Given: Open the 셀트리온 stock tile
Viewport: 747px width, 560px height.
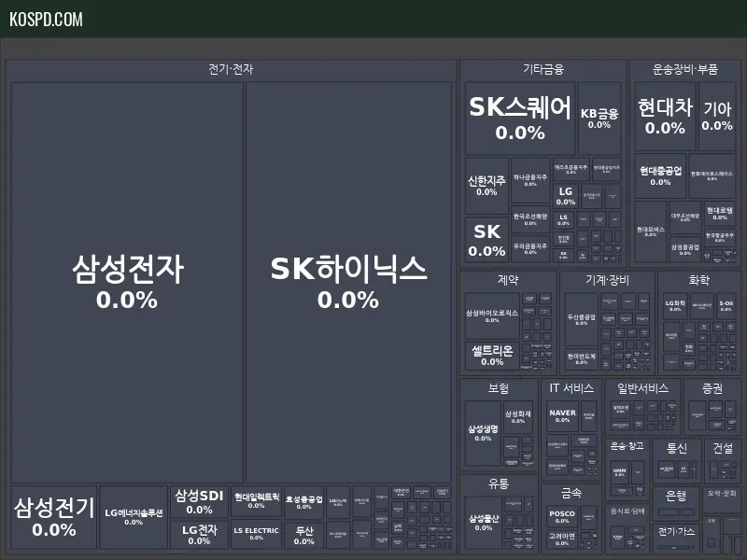Looking at the screenshot, I should click(492, 356).
